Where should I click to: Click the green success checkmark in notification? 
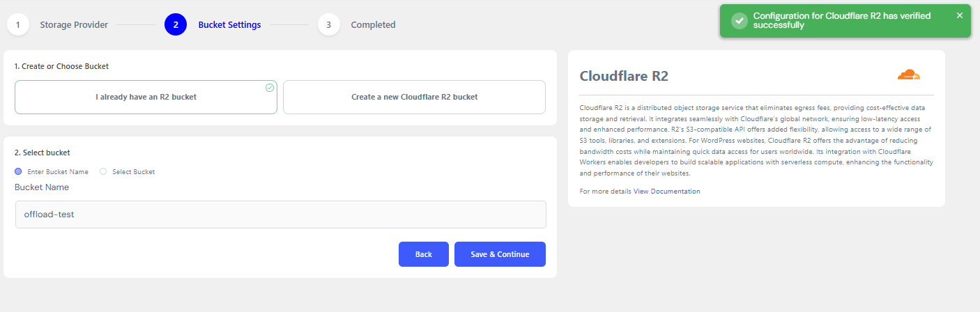pyautogui.click(x=739, y=20)
